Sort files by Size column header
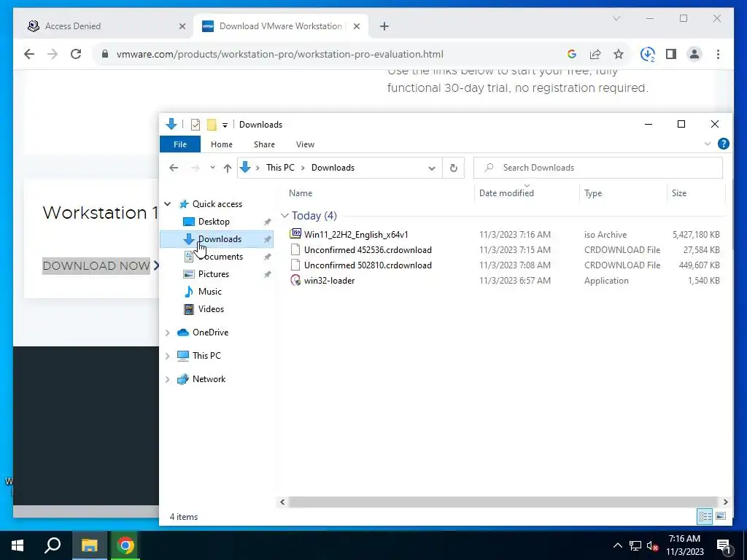This screenshot has height=560, width=747. point(679,192)
